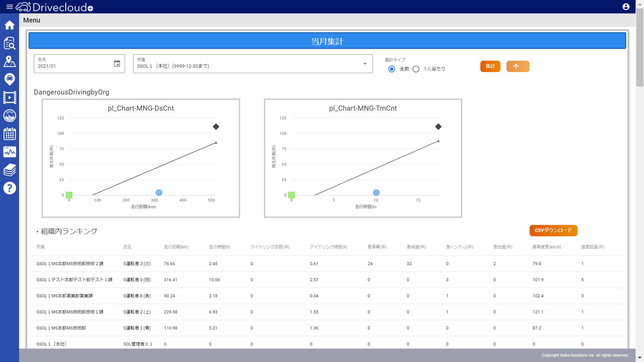Open the document search sidebar icon
This screenshot has height=362, width=644.
coord(9,43)
